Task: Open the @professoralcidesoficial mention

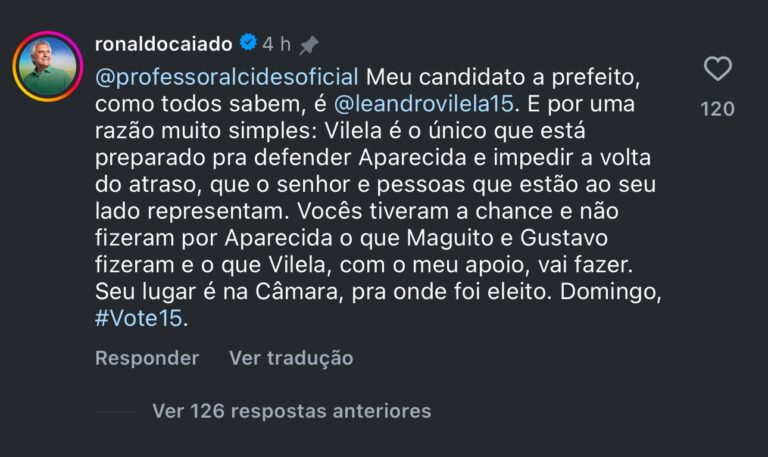Action: 226,76
